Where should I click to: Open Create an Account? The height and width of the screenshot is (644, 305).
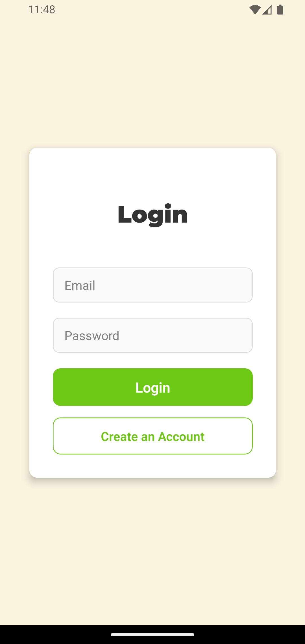tap(153, 436)
